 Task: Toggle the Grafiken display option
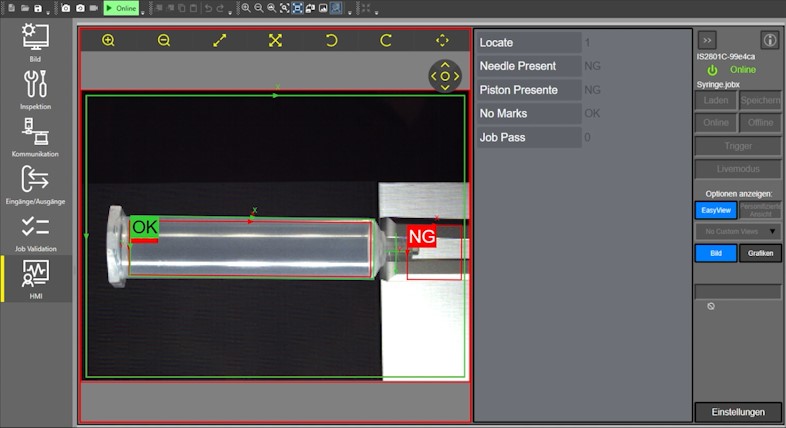(760, 253)
